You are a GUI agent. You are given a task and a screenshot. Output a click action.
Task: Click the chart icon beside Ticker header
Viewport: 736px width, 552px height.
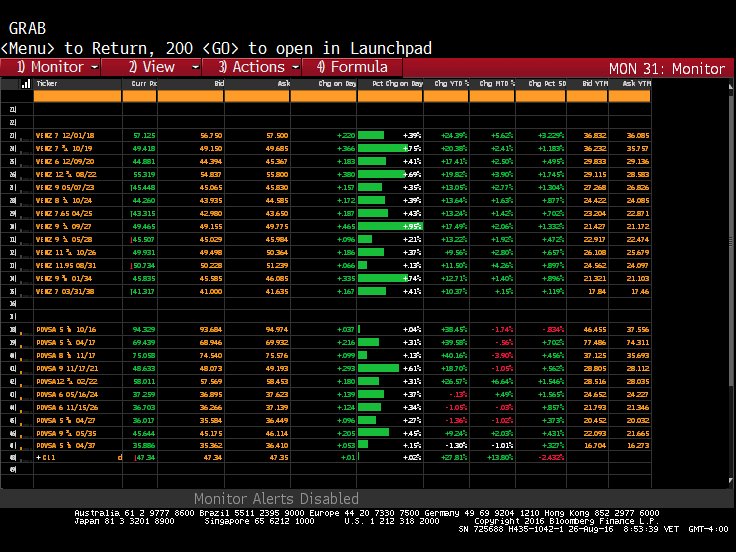(x=26, y=84)
